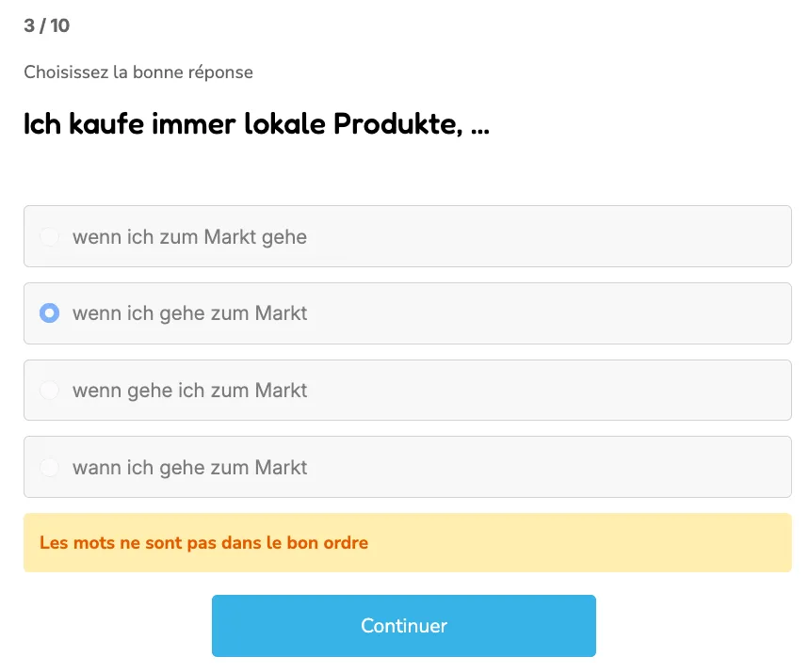Click the text 'wenn gehe ich zum Markt'
809x672 pixels.
189,390
